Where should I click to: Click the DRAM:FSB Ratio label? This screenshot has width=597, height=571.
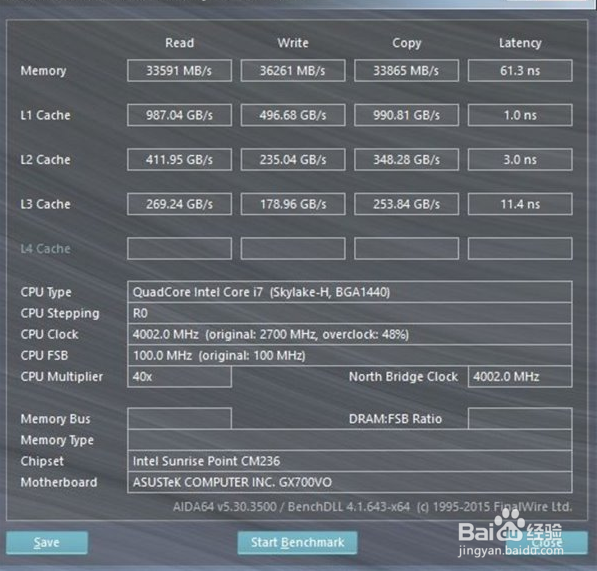click(x=395, y=419)
